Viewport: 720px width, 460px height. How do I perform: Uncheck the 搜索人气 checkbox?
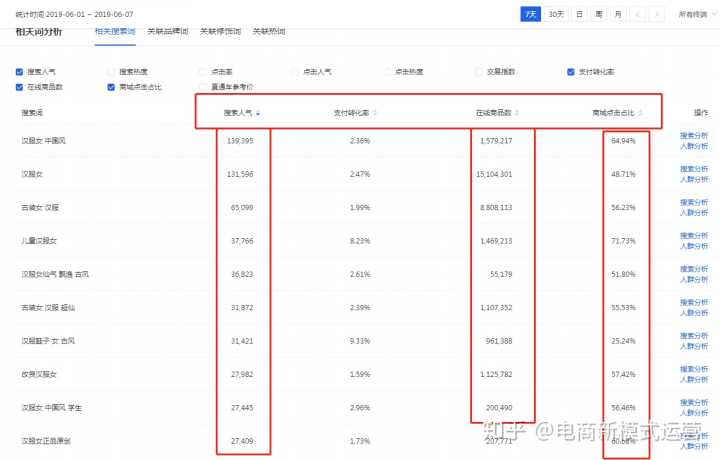[x=20, y=72]
